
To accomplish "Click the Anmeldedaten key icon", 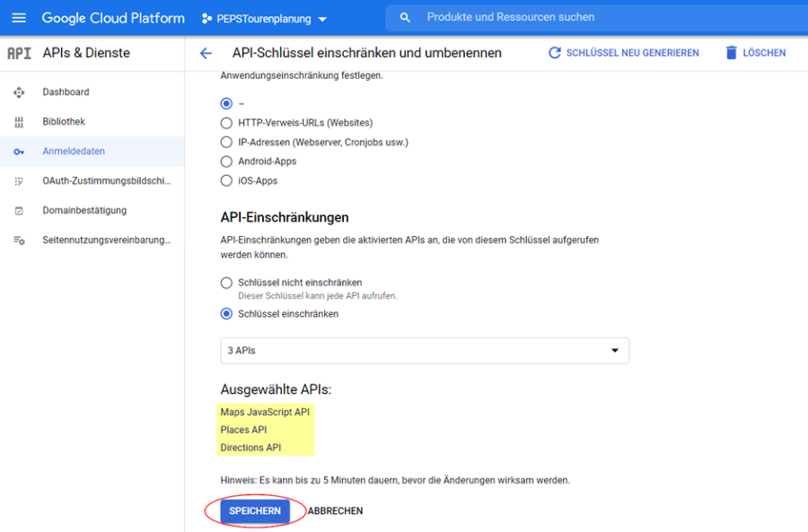I will coord(19,152).
